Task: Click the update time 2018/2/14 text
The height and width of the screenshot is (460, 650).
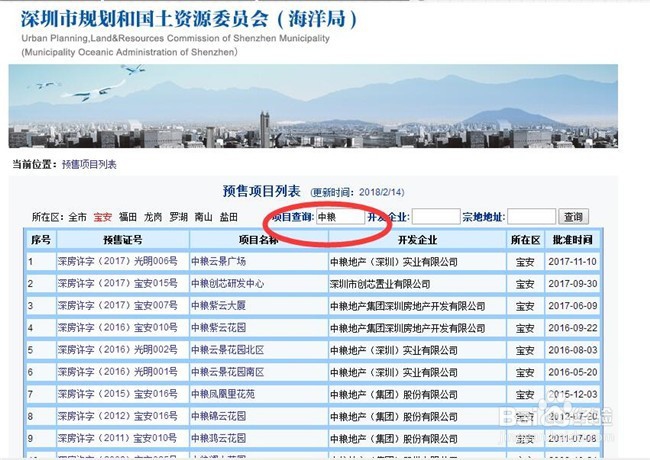Action: 381,192
